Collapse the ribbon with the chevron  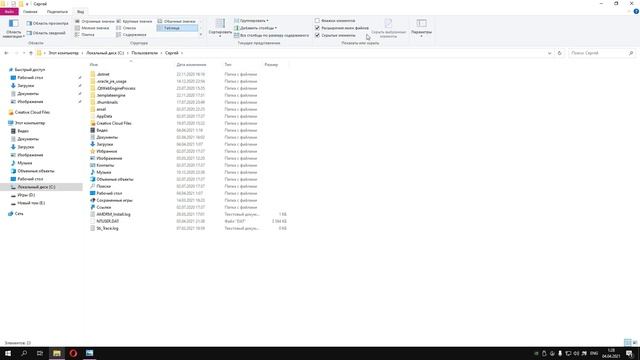coord(629,12)
